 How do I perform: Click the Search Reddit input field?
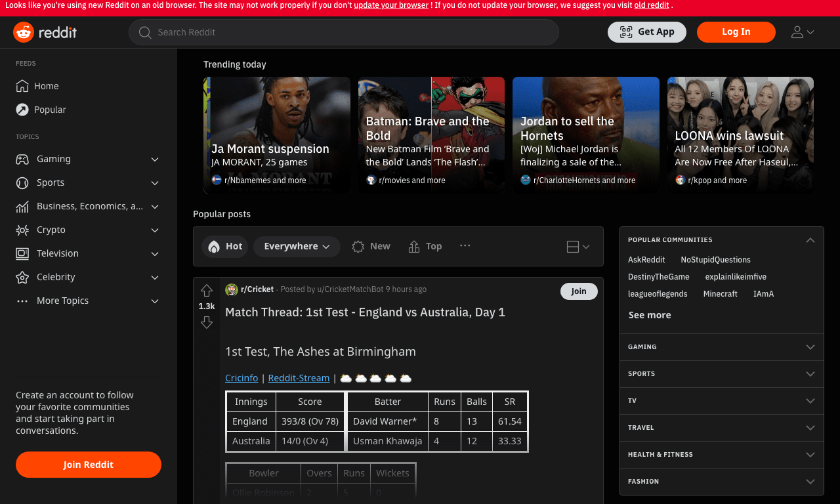pos(344,32)
